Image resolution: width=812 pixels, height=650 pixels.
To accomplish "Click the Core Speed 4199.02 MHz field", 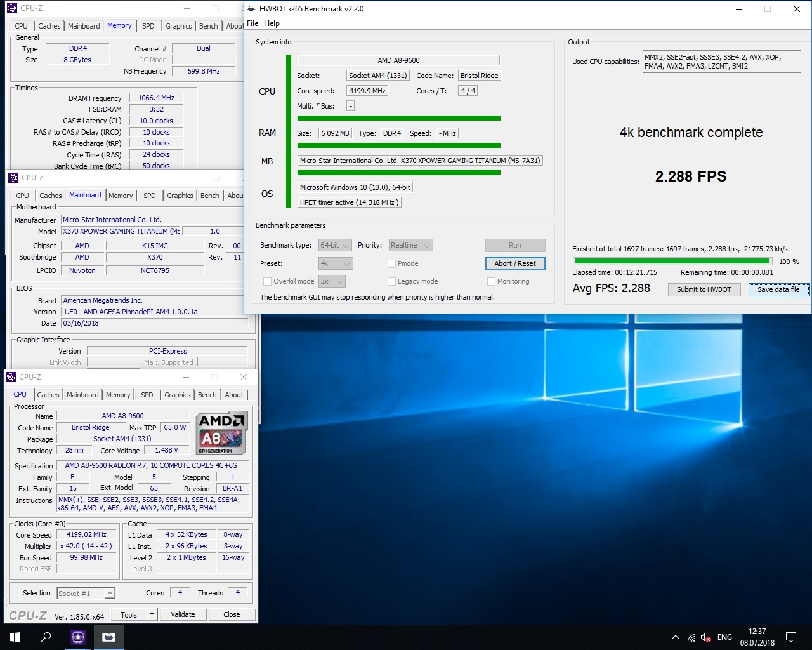I will tap(87, 535).
